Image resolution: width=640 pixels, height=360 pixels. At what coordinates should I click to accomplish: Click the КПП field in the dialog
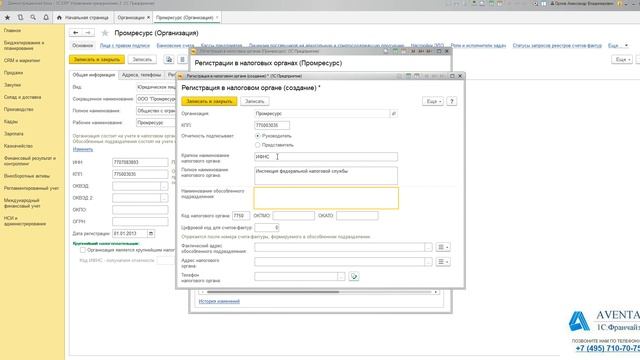(272, 125)
